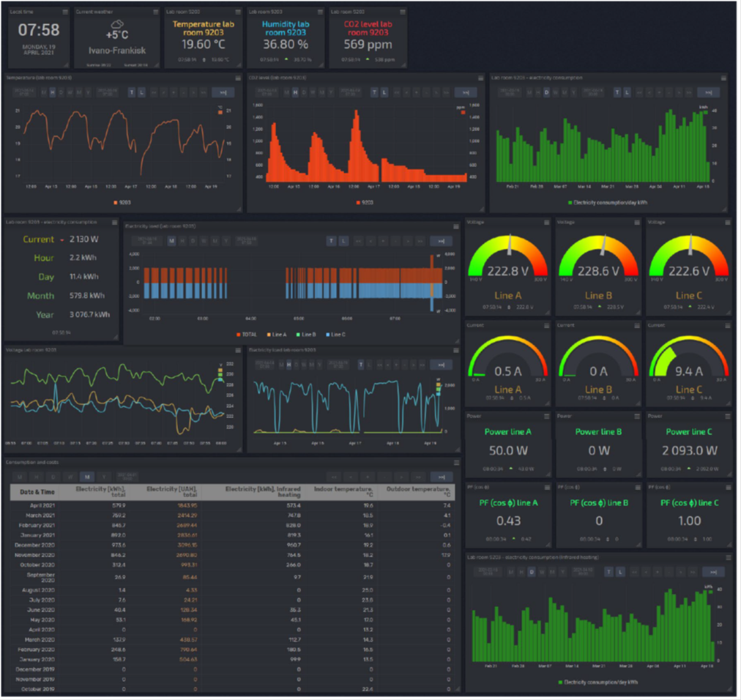
Task: Toggle the T button in CO2 level chart
Action: coord(374,93)
